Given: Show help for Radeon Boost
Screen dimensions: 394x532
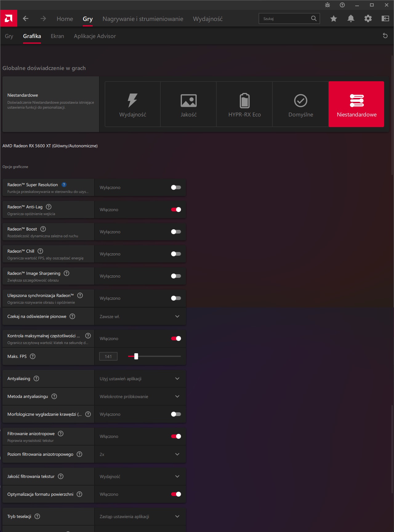Looking at the screenshot, I should (43, 229).
